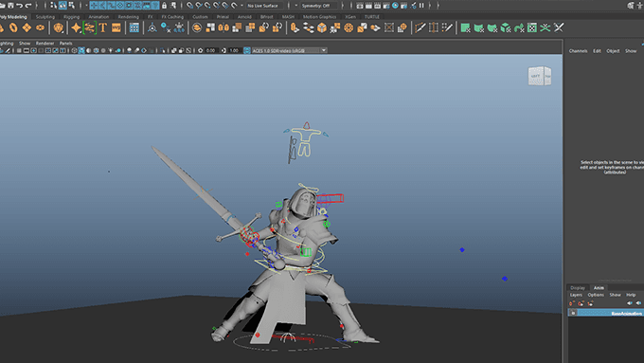Toggle the view transform icon beside ACES dropdown
Image resolution: width=644 pixels, height=363 pixels.
[x=247, y=50]
